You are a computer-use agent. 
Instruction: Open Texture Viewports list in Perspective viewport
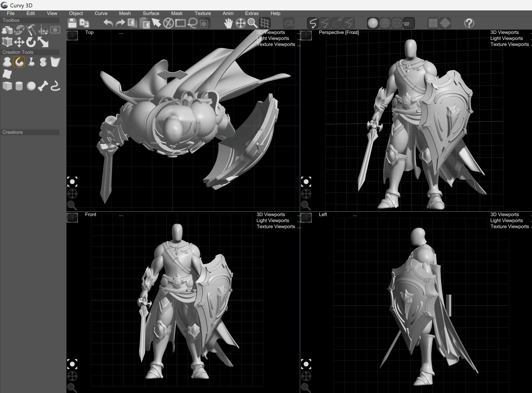[510, 44]
